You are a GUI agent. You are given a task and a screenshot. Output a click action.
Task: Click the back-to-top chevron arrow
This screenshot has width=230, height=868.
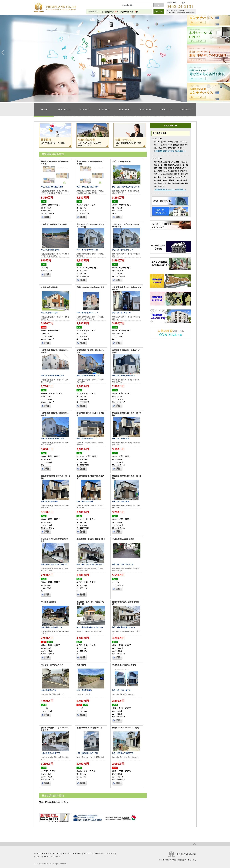(x=194, y=844)
